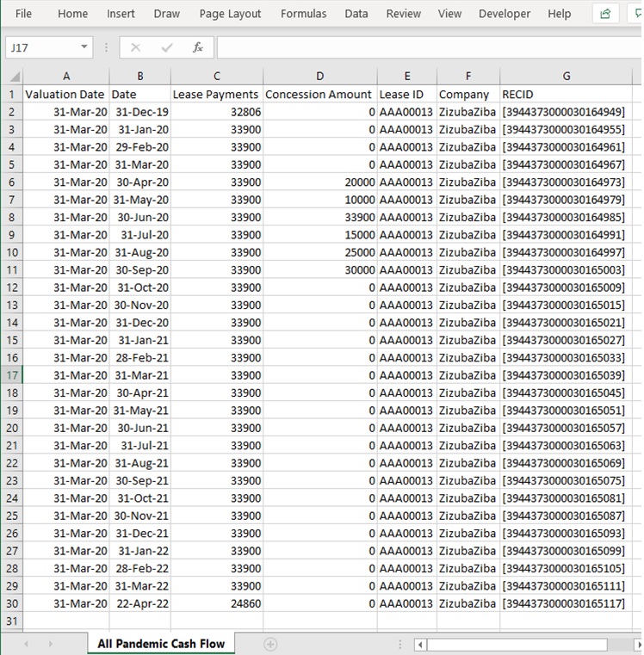Viewport: 644px width, 655px height.
Task: Select the All Pandemic Cash Flow sheet tab
Action: coord(161,644)
